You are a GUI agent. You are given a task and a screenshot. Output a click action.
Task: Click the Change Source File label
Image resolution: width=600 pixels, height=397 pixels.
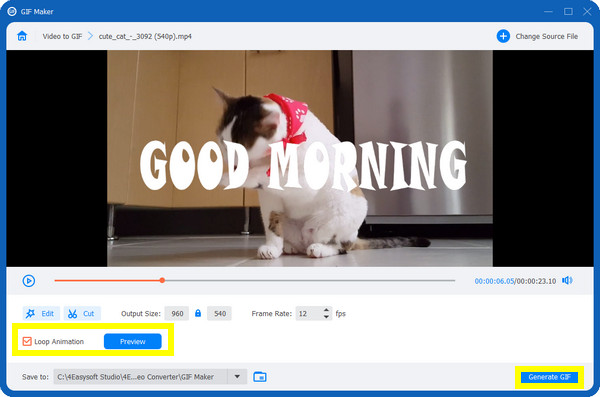[x=546, y=36]
